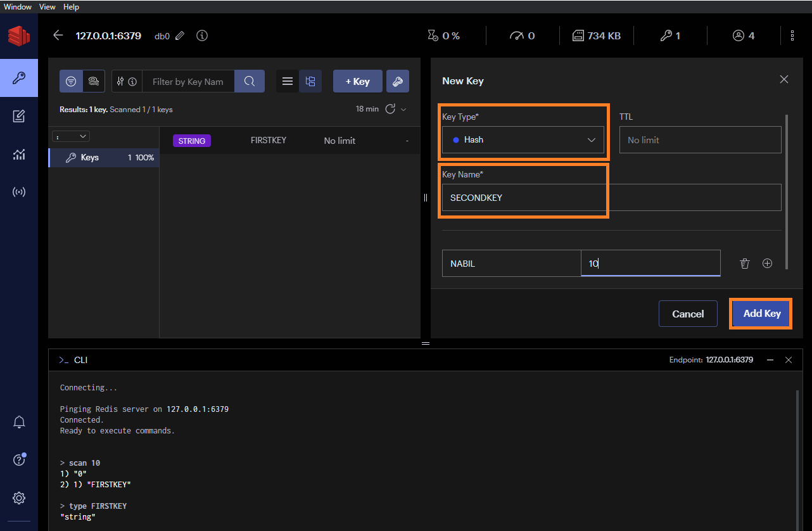This screenshot has height=531, width=812.
Task: Click the bulk actions icon beside + Key
Action: [x=397, y=81]
